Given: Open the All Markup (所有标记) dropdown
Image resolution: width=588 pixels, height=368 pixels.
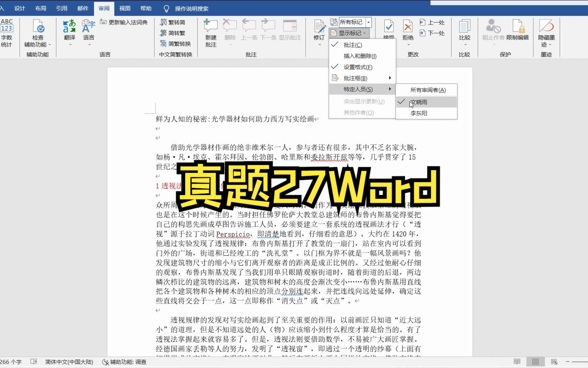Looking at the screenshot, I should click(368, 22).
